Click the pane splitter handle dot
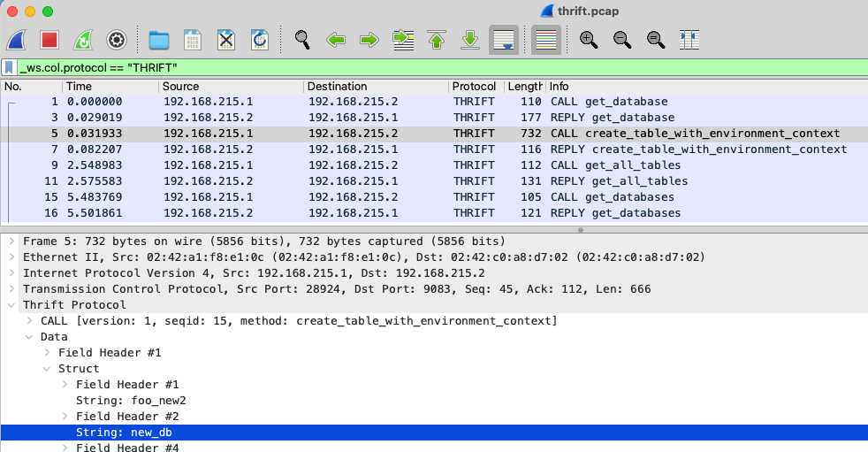The image size is (868, 452). coord(580,230)
